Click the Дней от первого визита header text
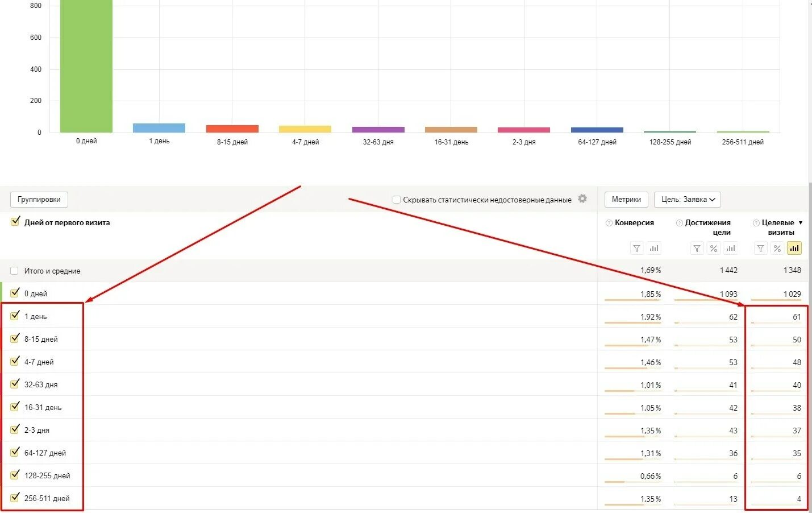The height and width of the screenshot is (513, 812). point(67,223)
